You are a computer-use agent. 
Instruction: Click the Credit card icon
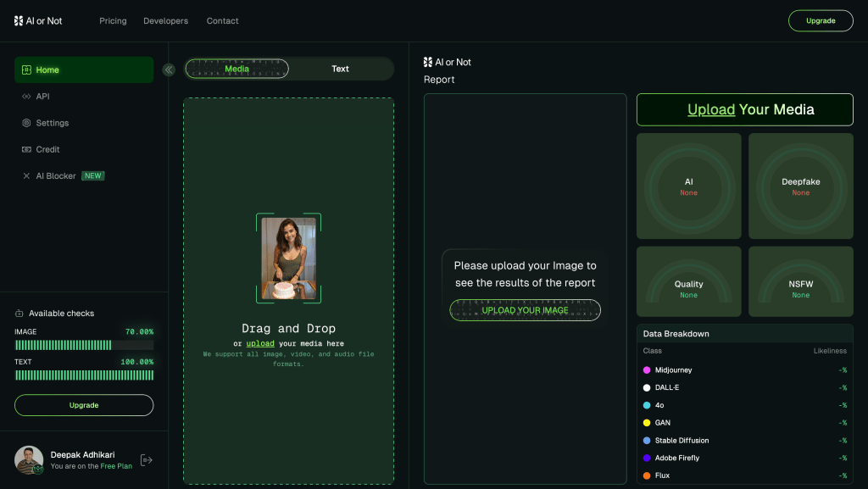[x=26, y=149]
